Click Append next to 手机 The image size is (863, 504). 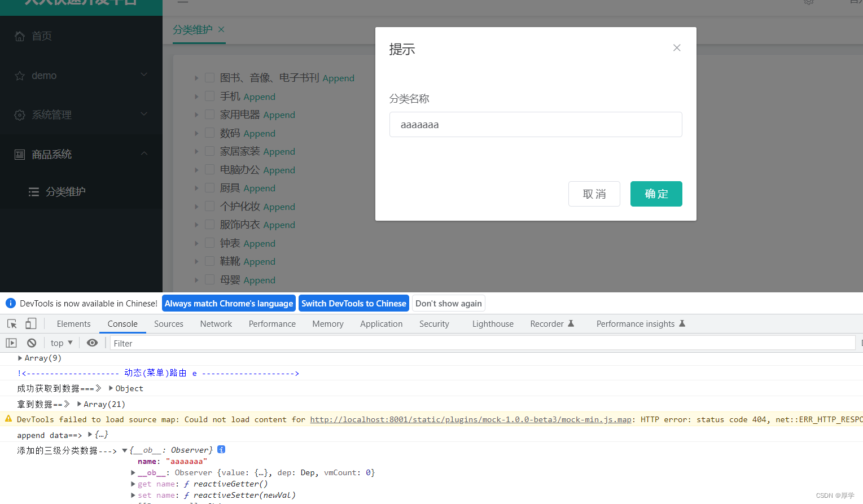click(260, 97)
